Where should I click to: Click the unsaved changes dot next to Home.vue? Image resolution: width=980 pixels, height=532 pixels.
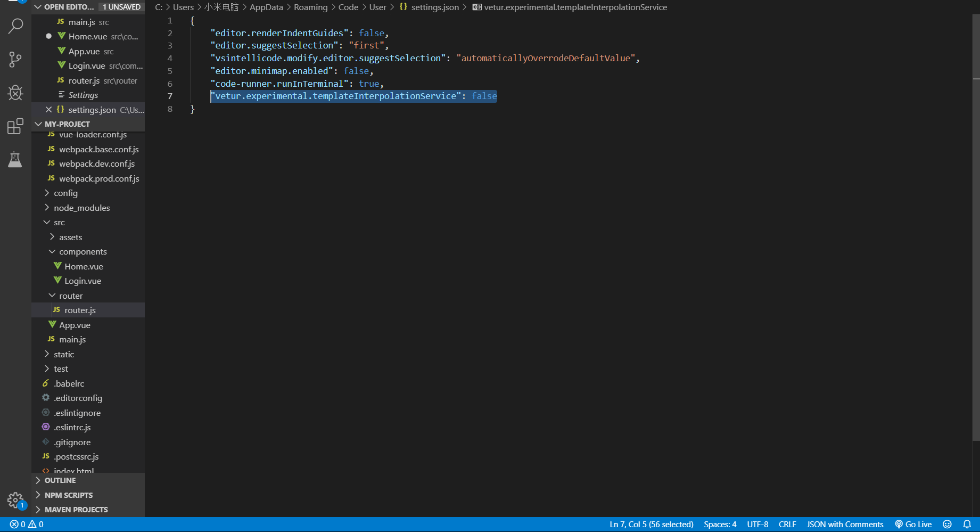click(48, 36)
